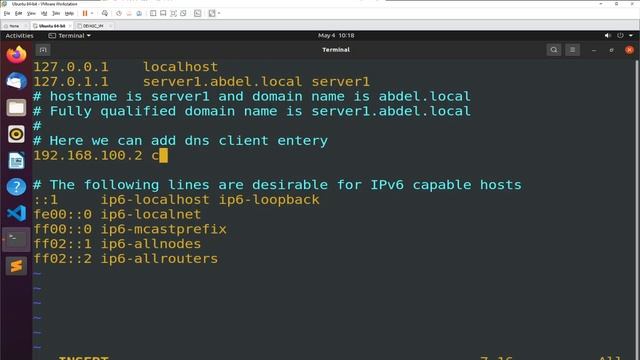Expand the dropdown arrow next to the pause button
This screenshot has height=360, width=640.
coord(92,13)
